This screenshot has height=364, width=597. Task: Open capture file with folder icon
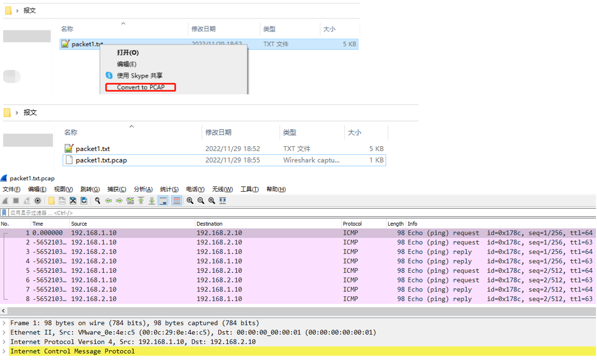pyautogui.click(x=51, y=201)
